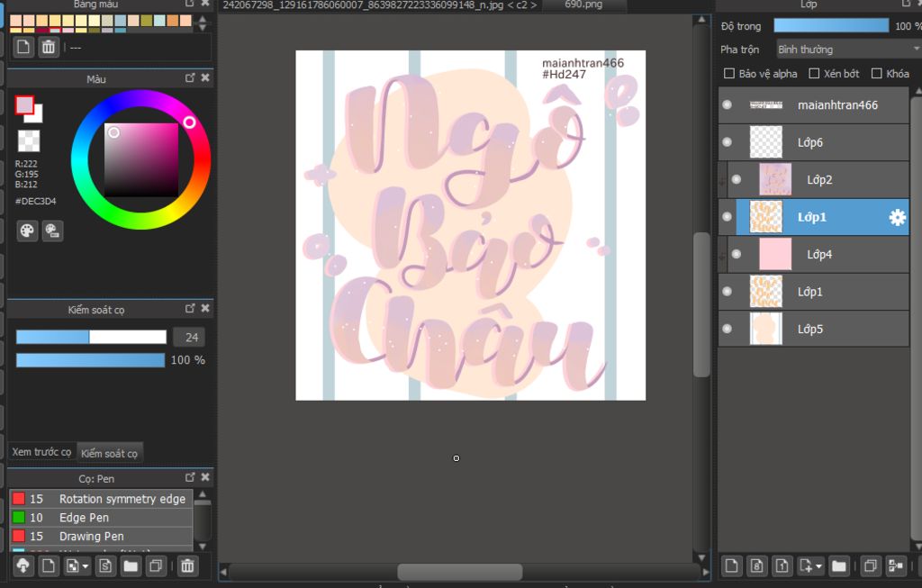Detach the Màu color panel
Viewport: 922px width, 588px height.
(x=190, y=77)
